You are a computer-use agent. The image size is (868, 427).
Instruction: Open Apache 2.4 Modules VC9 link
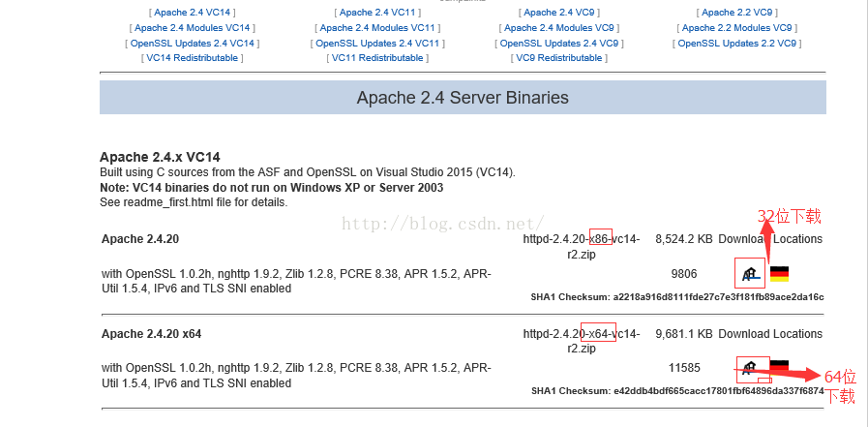559,28
